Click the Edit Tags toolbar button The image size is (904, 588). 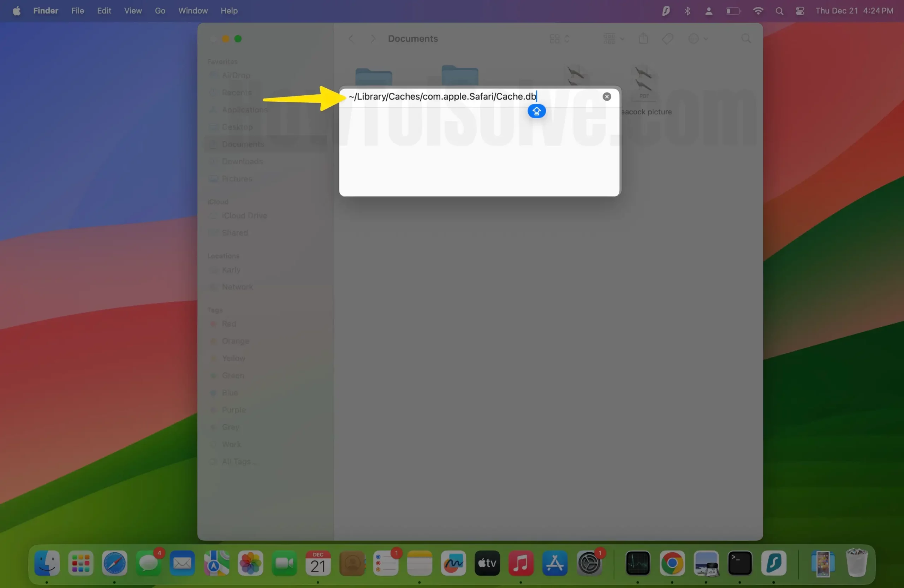click(x=667, y=39)
